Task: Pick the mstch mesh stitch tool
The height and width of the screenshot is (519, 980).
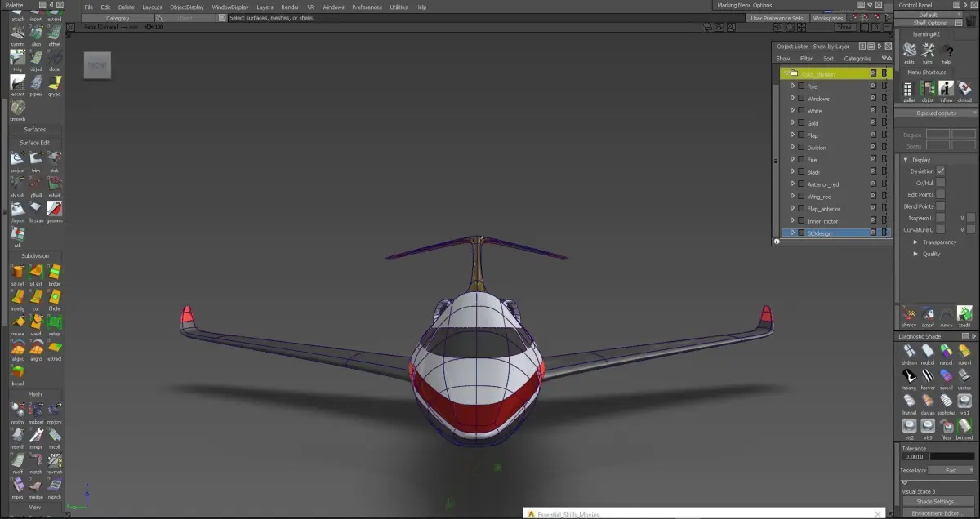Action: click(36, 462)
